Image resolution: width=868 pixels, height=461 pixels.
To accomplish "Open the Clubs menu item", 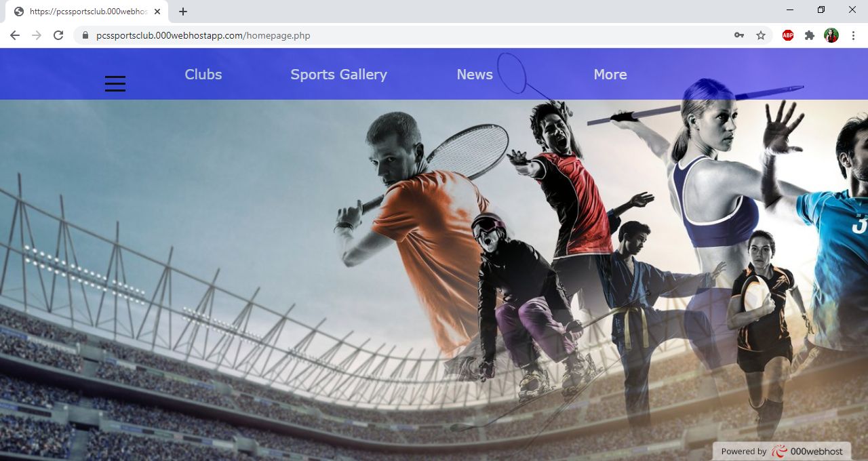I will click(203, 75).
